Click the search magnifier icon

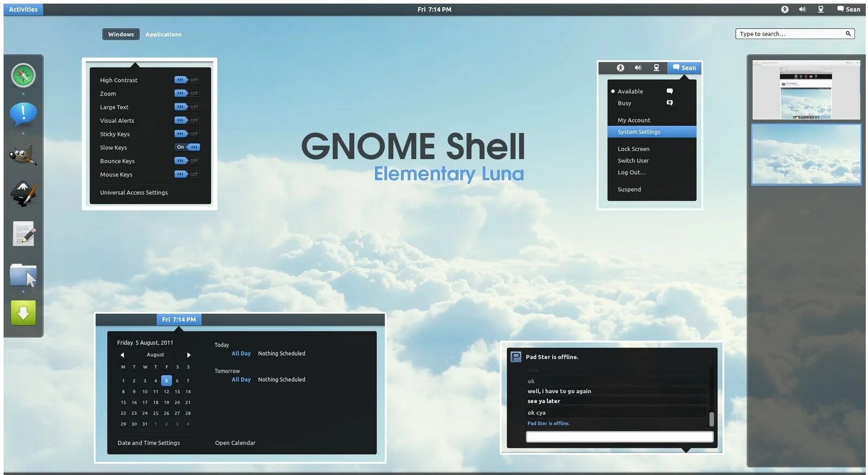[848, 34]
